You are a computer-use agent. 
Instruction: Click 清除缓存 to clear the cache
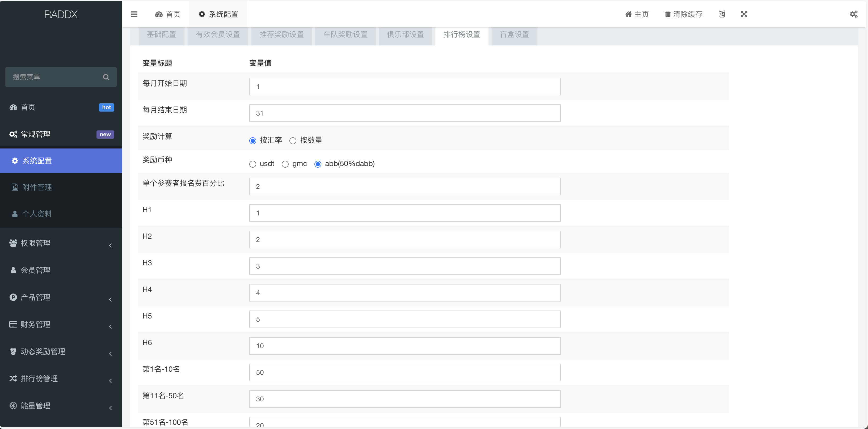(683, 14)
